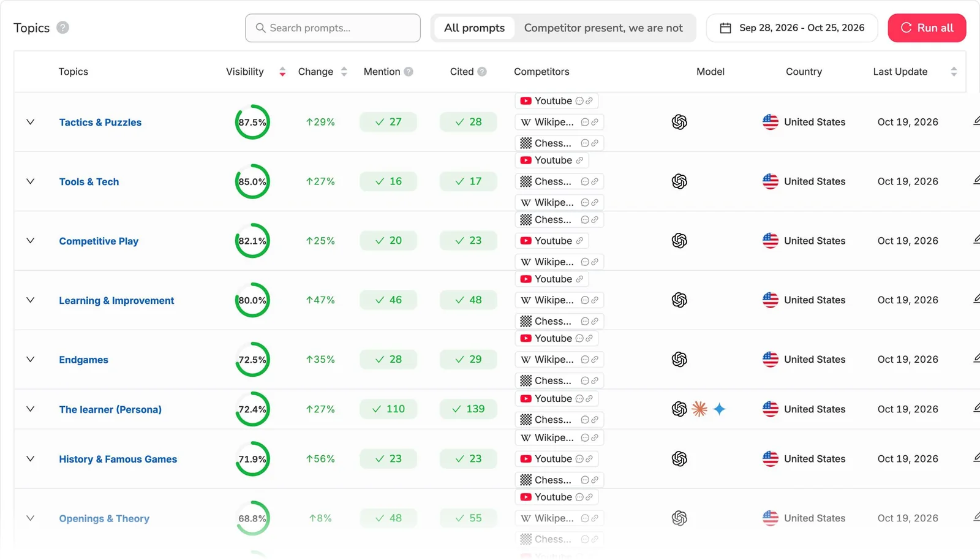980x560 pixels.
Task: Click the ↑47% change value
Action: [320, 300]
